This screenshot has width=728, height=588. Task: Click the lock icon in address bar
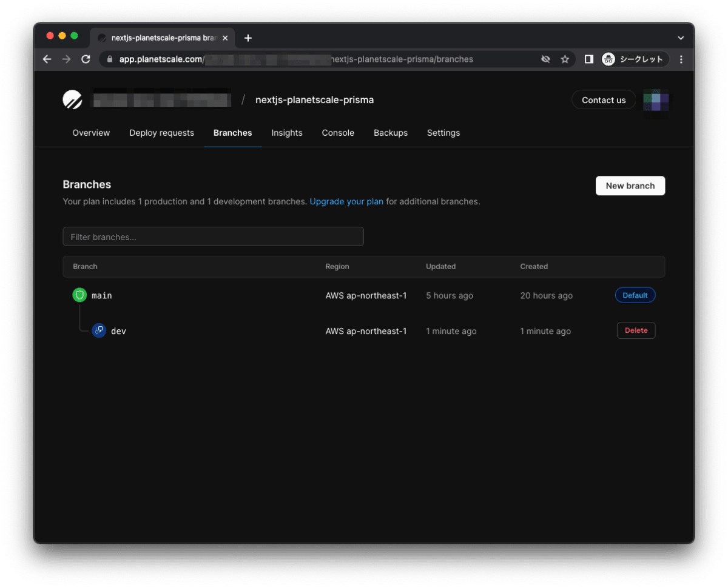110,59
